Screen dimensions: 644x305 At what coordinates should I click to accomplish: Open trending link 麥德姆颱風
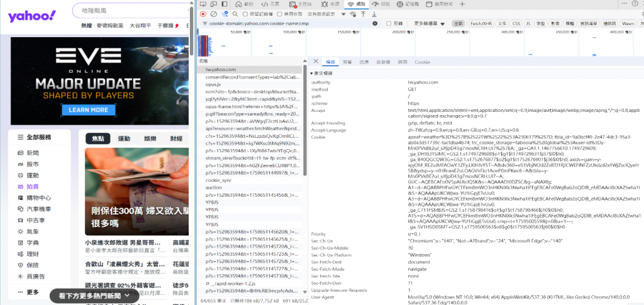pyautogui.click(x=109, y=25)
